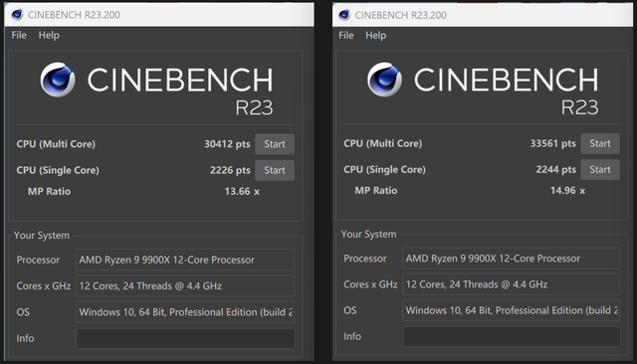Click the CINEBENCH R23.200 title in left window
This screenshot has width=637, height=364.
74,15
